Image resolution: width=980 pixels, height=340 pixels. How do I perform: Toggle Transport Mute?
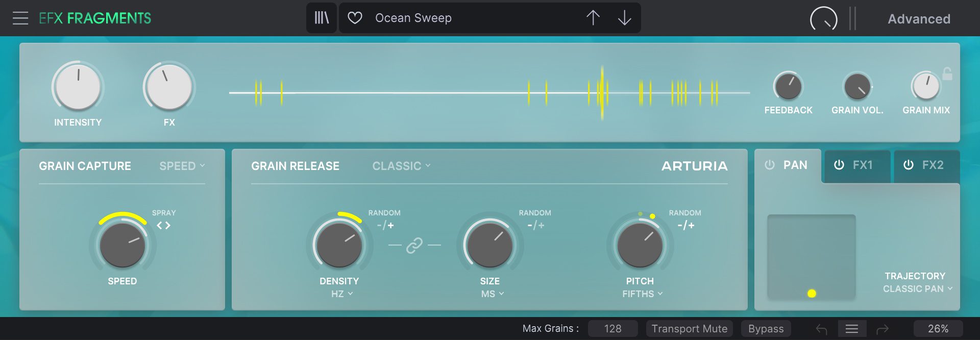point(689,329)
